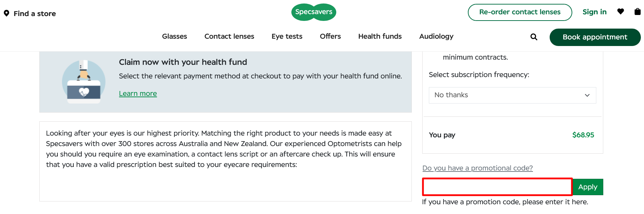Click Re-order contact lenses button

[x=520, y=12]
